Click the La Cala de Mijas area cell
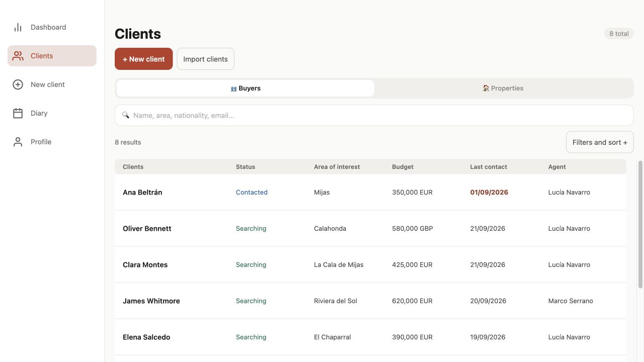644x362 pixels. click(339, 264)
